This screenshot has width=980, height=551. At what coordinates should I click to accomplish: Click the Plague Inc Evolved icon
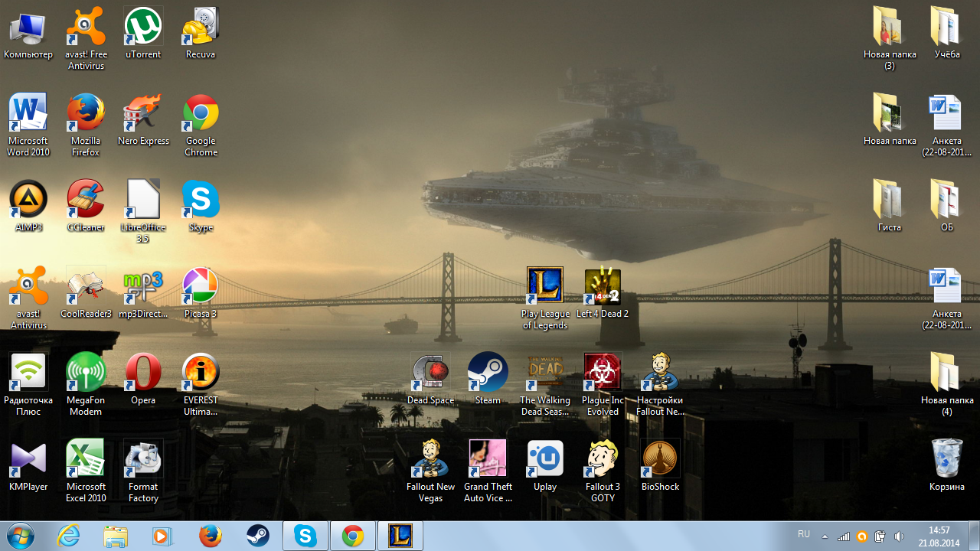point(603,373)
